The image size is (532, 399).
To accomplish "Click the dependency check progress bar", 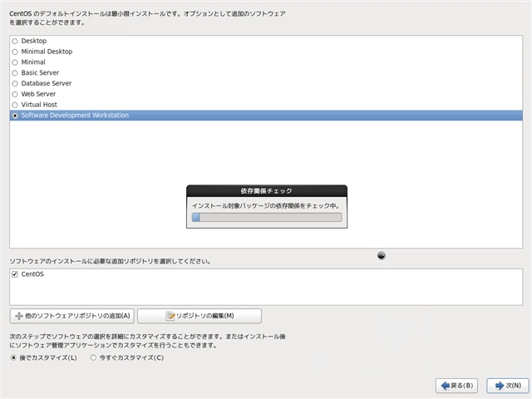I will click(267, 217).
